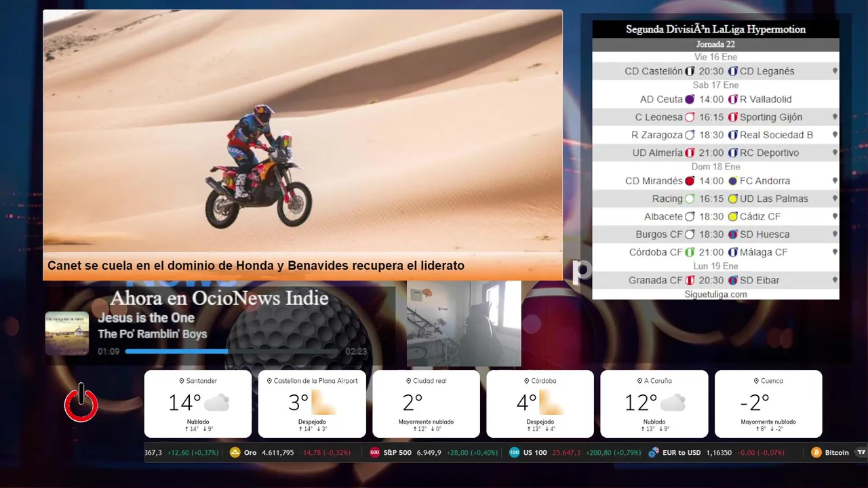Open the Canet and Benavides news headline
Image resolution: width=868 pixels, height=488 pixels.
click(x=256, y=266)
